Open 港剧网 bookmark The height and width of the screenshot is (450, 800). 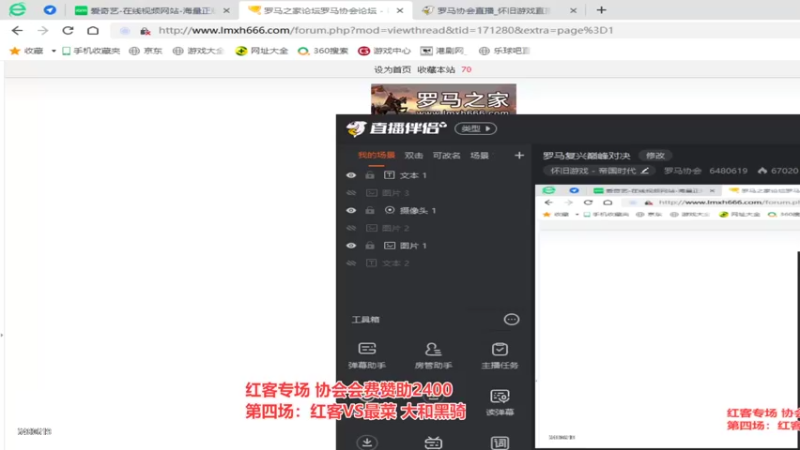442,51
